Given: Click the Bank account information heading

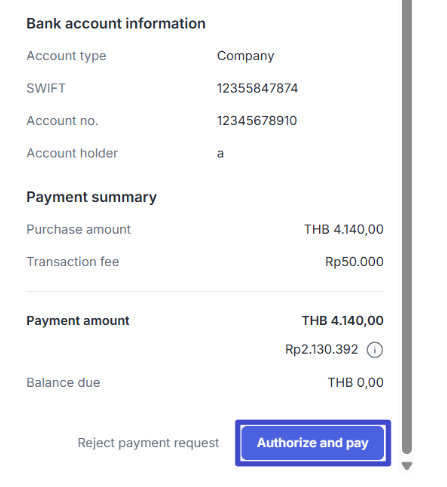Looking at the screenshot, I should [116, 24].
